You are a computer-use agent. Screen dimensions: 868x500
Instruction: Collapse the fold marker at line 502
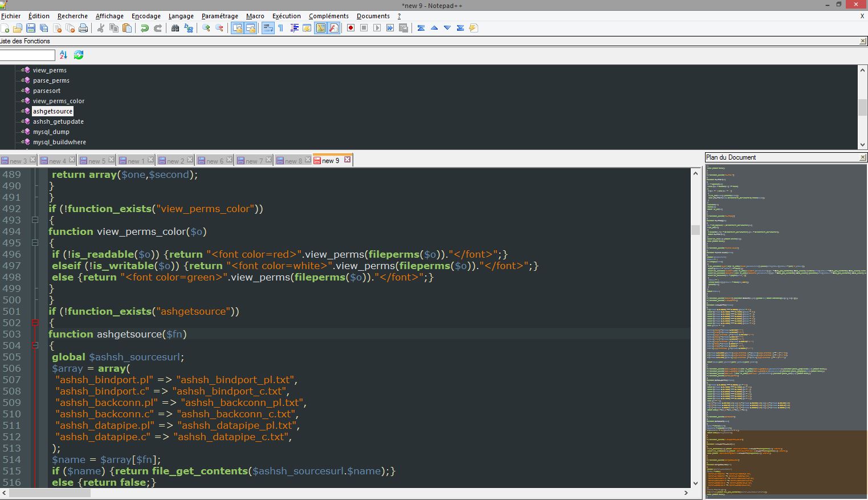pyautogui.click(x=35, y=323)
